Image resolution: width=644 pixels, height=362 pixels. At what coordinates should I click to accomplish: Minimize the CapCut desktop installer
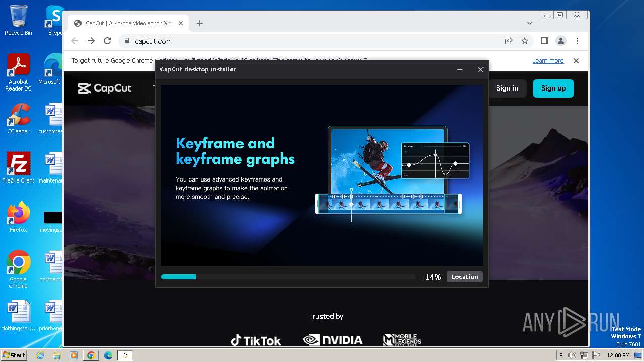(x=460, y=70)
